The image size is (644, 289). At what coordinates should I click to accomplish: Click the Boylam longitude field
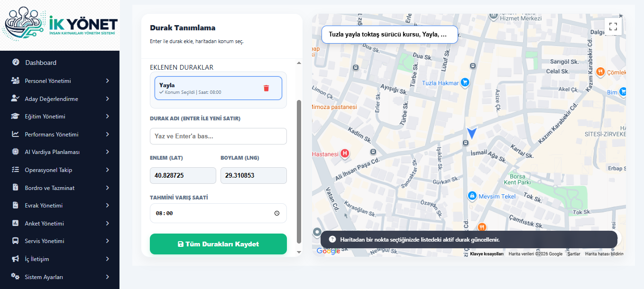coord(254,175)
